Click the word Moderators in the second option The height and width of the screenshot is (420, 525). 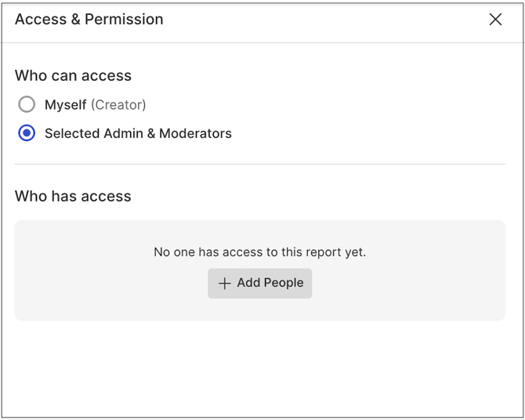[x=195, y=133]
